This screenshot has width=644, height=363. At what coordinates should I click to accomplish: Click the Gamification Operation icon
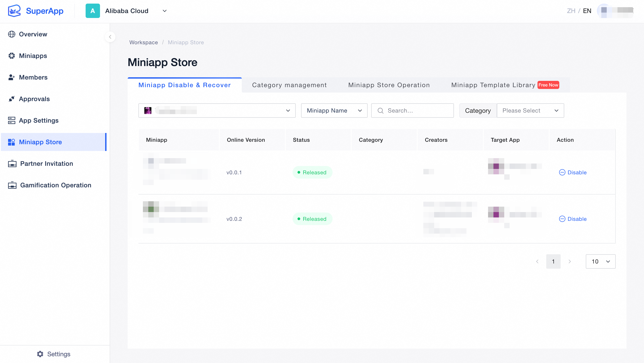(12, 185)
